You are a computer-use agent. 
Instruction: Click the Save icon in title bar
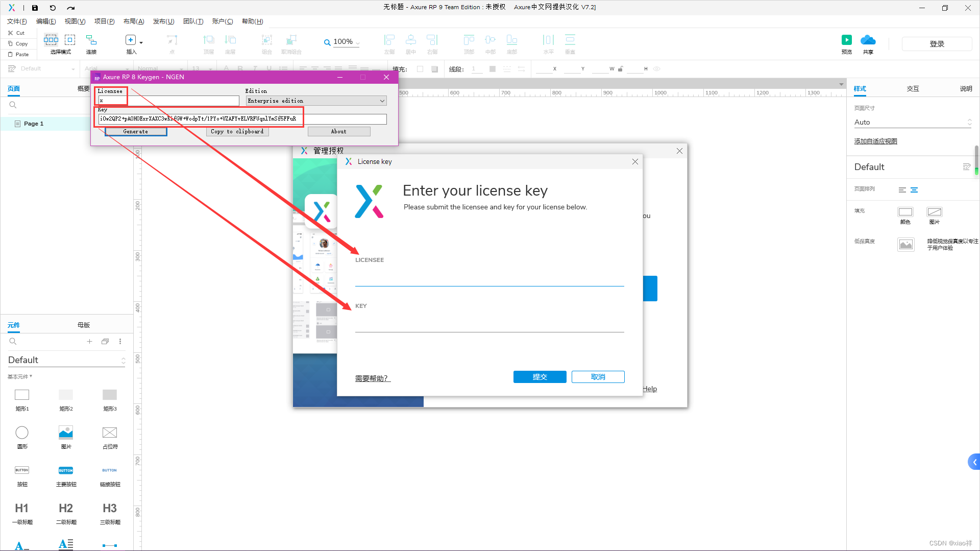point(35,8)
